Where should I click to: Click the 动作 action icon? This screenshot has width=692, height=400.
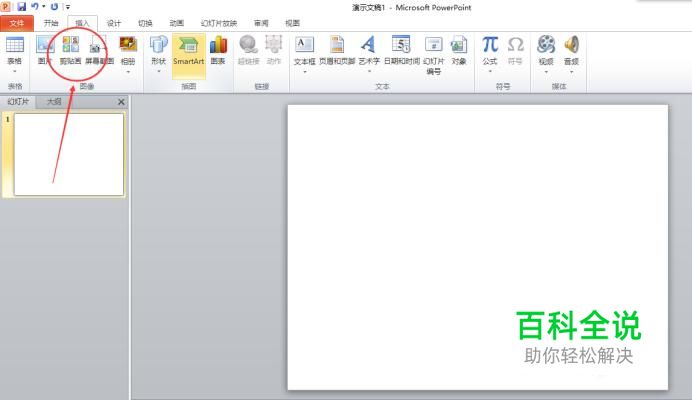[274, 45]
